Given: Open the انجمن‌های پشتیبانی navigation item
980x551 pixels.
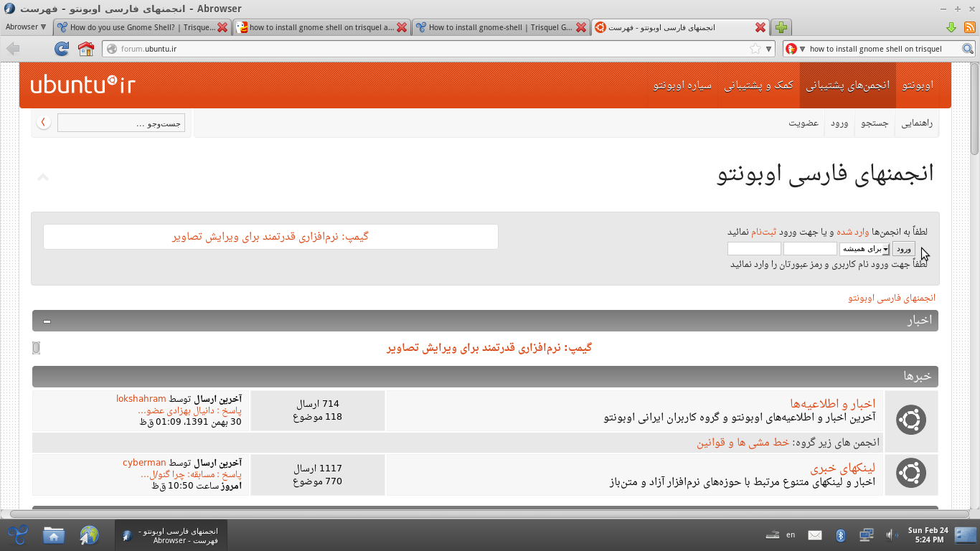Looking at the screenshot, I should coord(848,85).
